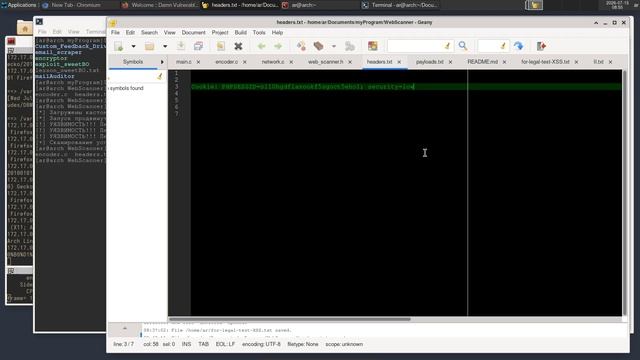Image resolution: width=640 pixels, height=360 pixels.
Task: Close the encoder.c tab
Action: click(245, 62)
